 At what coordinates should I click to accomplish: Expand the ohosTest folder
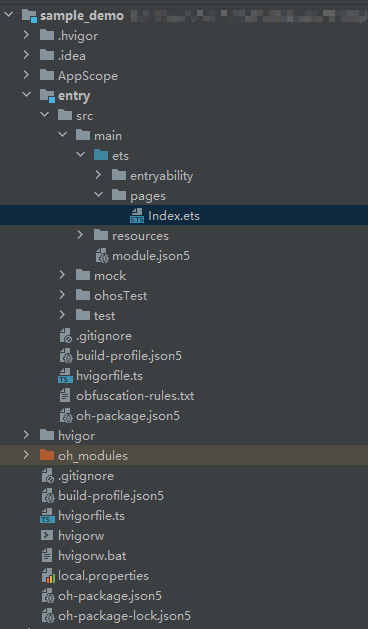(x=62, y=295)
